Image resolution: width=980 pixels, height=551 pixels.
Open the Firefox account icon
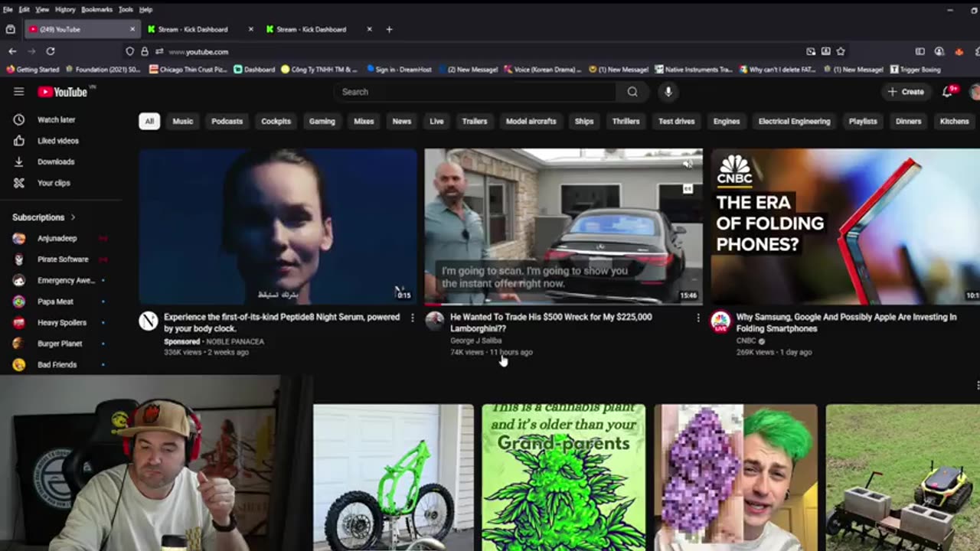tap(939, 51)
